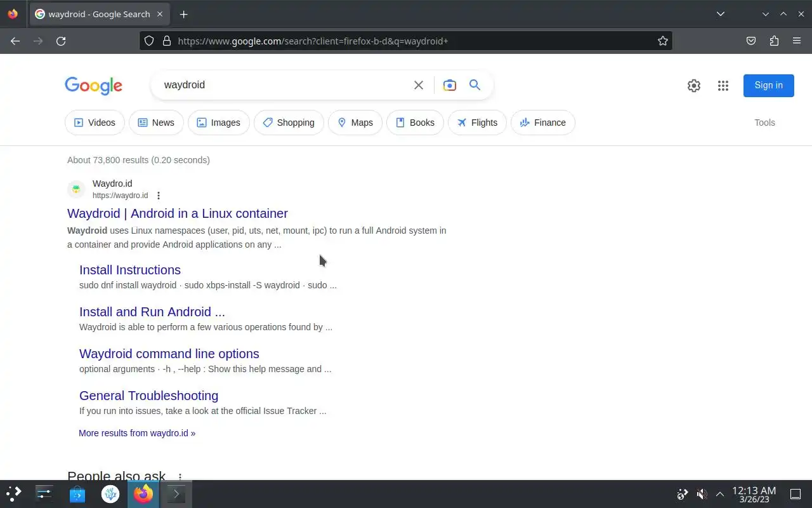This screenshot has height=508, width=812.
Task: Open the Firefox hamburger menu
Action: [x=797, y=41]
